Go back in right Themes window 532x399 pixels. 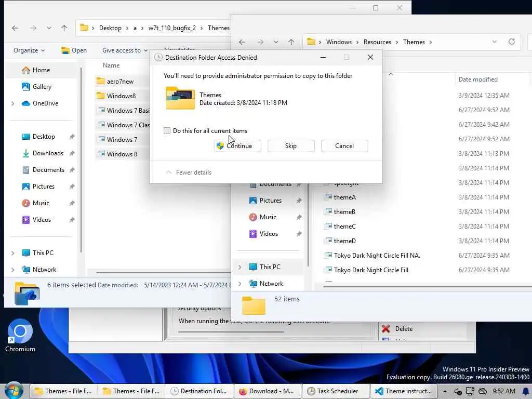242,42
